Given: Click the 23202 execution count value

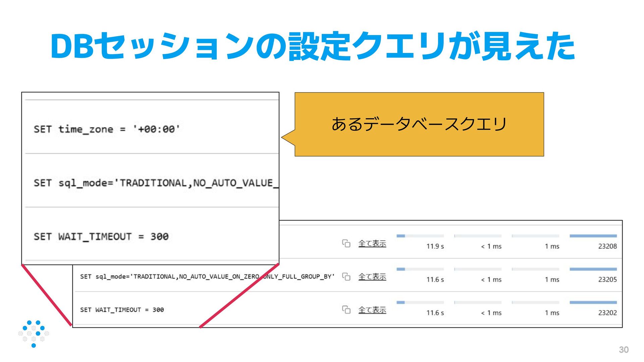Looking at the screenshot, I should tap(607, 313).
